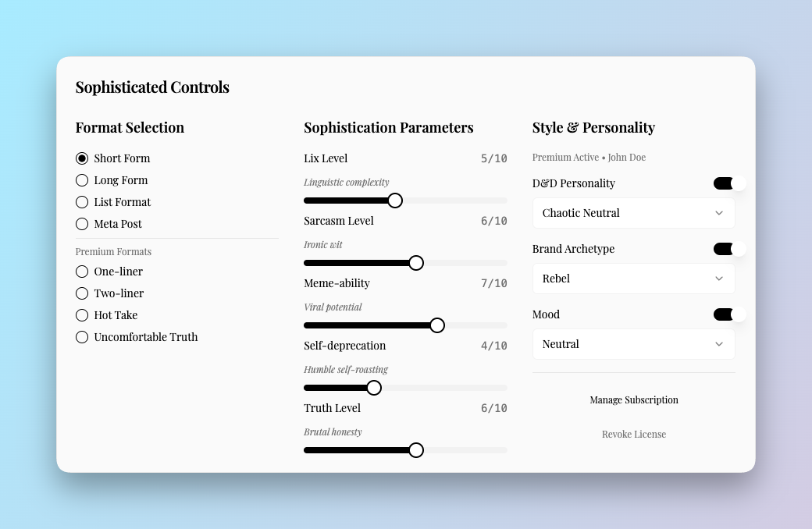Click the Manage Subscription button

[633, 400]
